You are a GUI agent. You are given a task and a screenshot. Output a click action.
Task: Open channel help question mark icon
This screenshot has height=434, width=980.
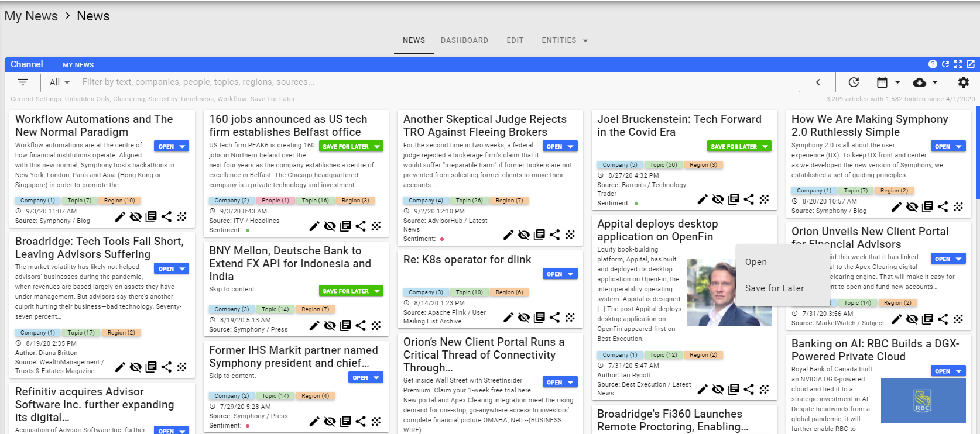(933, 64)
